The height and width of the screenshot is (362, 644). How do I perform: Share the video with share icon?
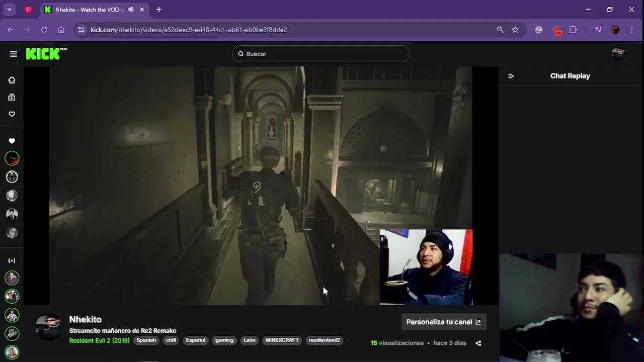(x=478, y=343)
